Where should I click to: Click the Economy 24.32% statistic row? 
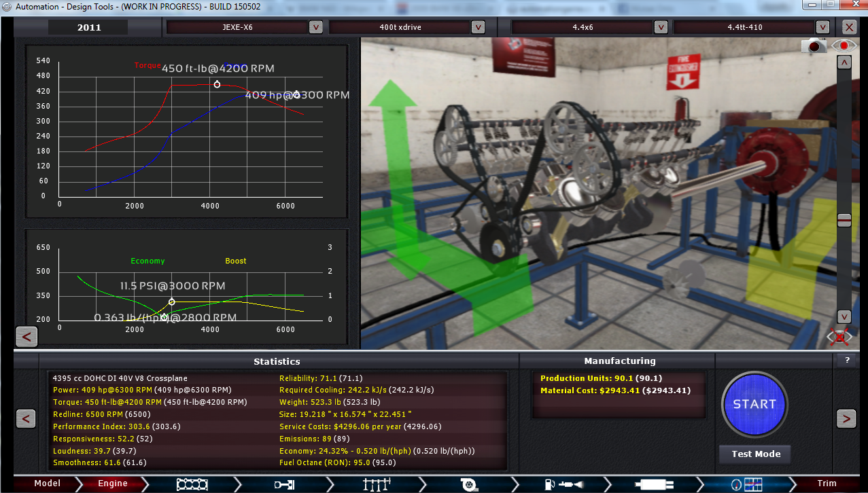pos(377,451)
